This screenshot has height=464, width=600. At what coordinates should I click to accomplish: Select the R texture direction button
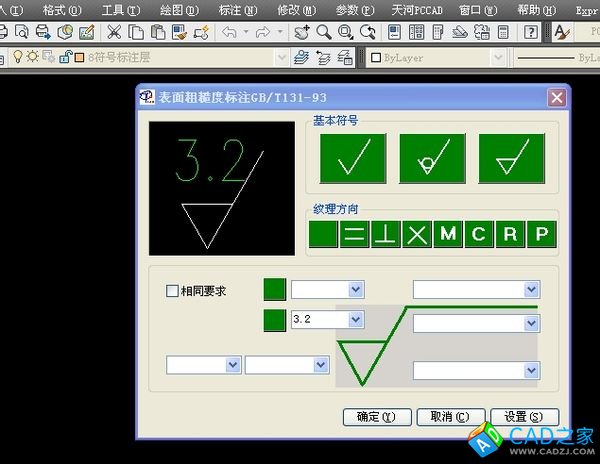click(x=510, y=235)
